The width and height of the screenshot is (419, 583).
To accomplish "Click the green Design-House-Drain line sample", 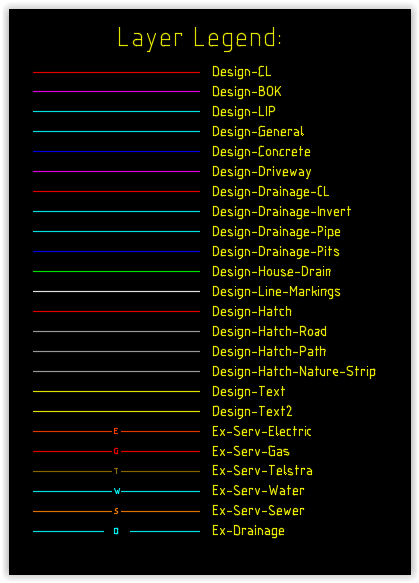I will 116,272.
